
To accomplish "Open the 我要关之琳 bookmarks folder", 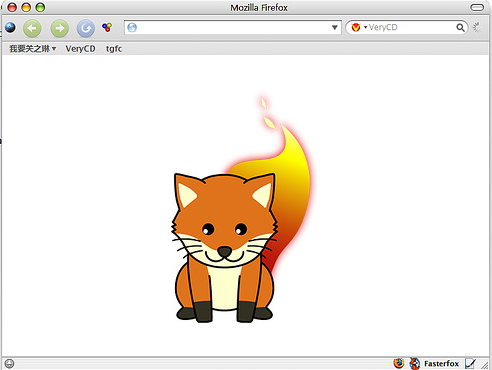I will 32,49.
